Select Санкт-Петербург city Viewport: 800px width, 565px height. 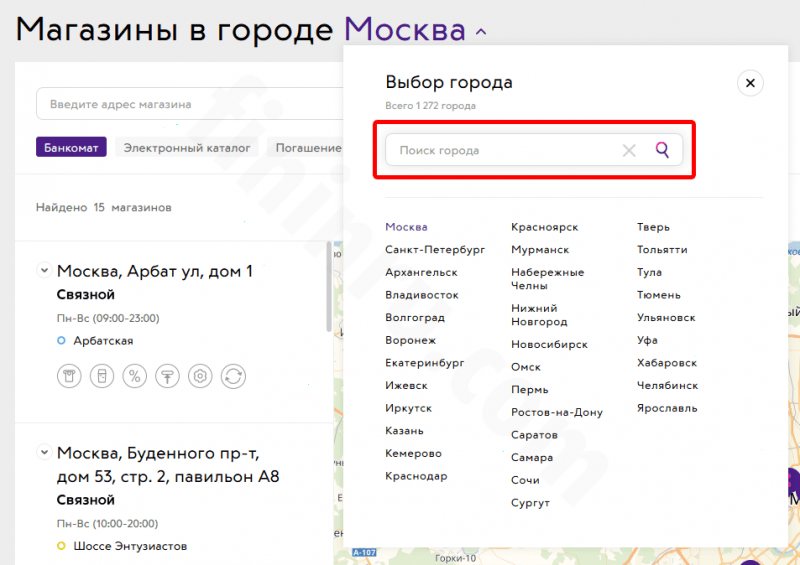435,250
